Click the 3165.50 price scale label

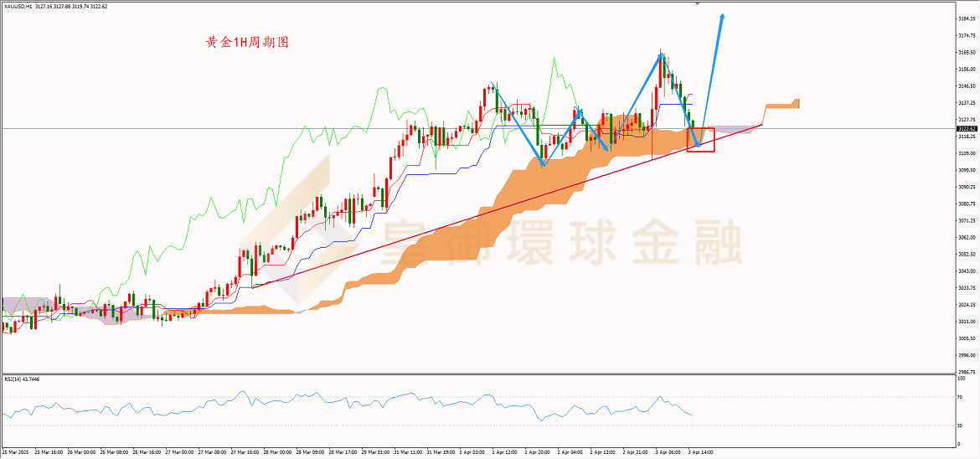tap(967, 53)
